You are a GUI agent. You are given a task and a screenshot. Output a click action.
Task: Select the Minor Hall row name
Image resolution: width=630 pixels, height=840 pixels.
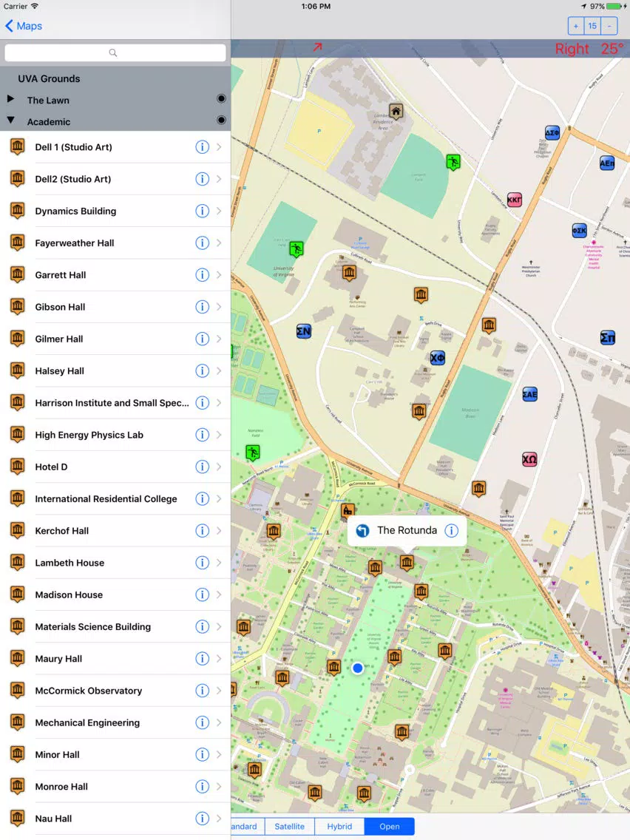pyautogui.click(x=58, y=754)
